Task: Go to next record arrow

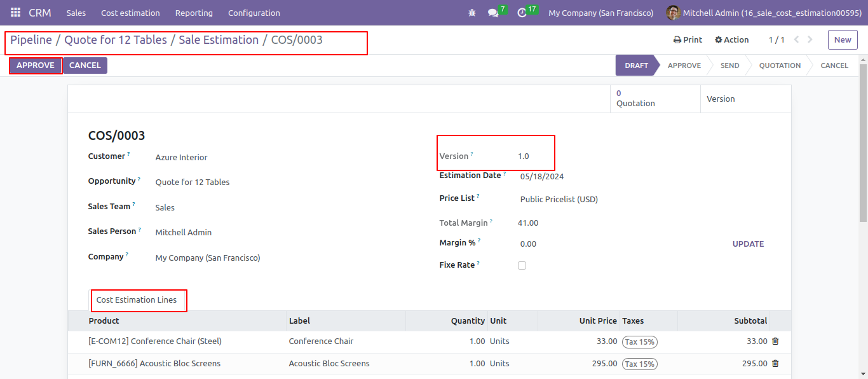Action: tap(810, 39)
